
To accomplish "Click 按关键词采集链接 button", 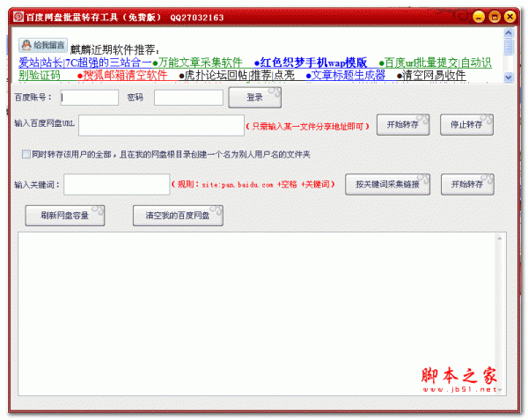I will (x=387, y=184).
